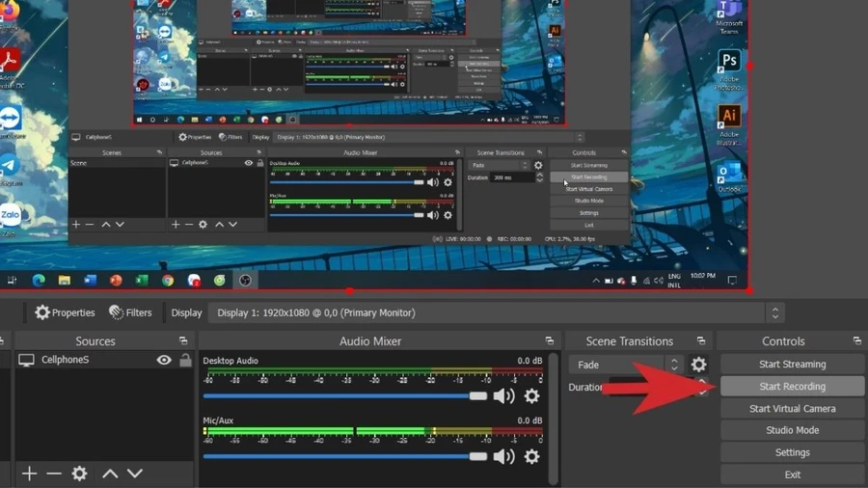The width and height of the screenshot is (868, 488).
Task: Select the CellphoneS source row
Action: (x=104, y=360)
